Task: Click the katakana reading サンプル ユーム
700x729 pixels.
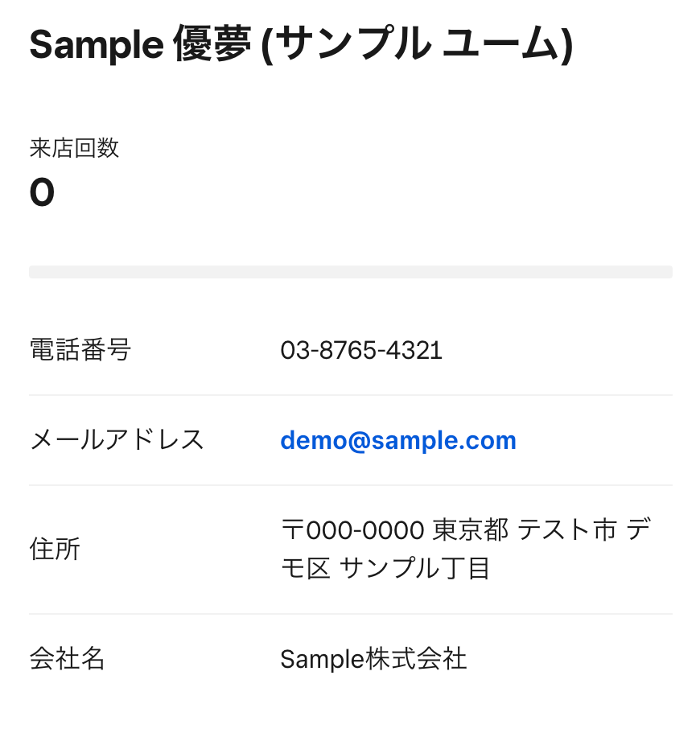Action: pyautogui.click(x=418, y=46)
